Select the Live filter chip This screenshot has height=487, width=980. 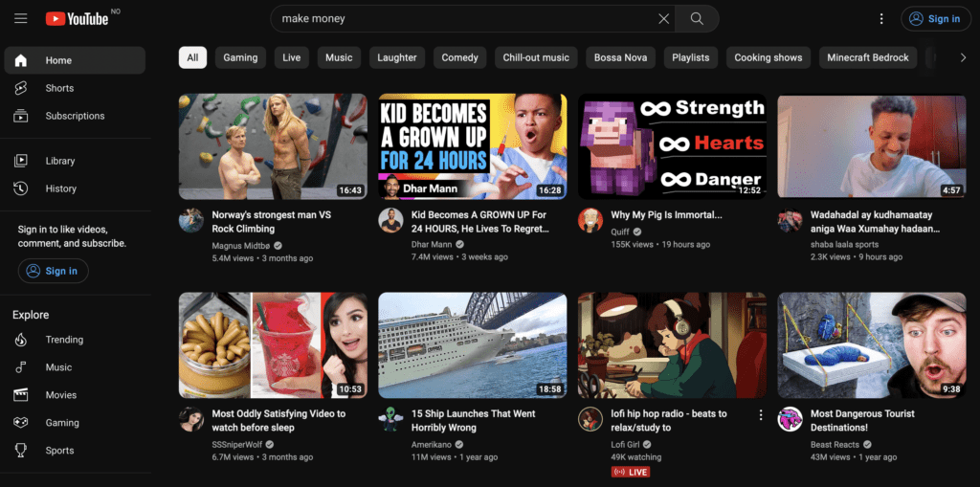coord(291,57)
